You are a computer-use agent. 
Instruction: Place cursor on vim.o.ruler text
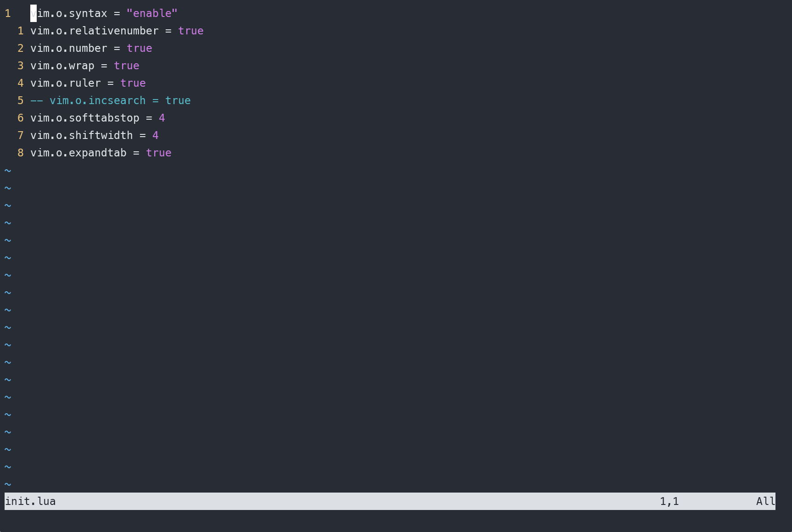65,83
